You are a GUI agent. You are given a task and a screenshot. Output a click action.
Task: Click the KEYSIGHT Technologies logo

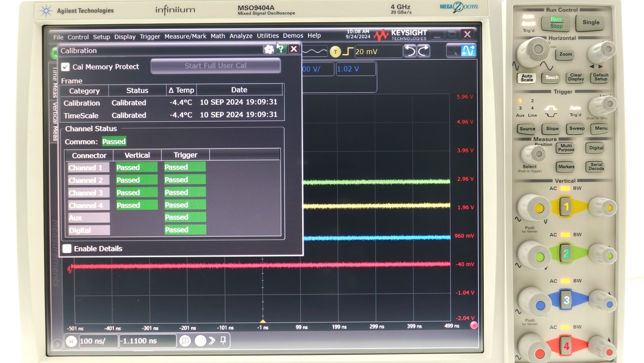point(400,35)
